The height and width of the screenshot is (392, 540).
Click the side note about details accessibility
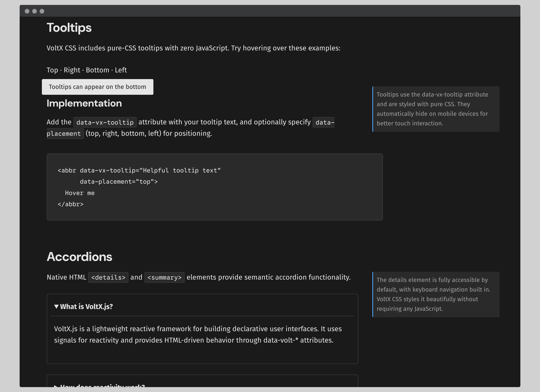pos(436,294)
